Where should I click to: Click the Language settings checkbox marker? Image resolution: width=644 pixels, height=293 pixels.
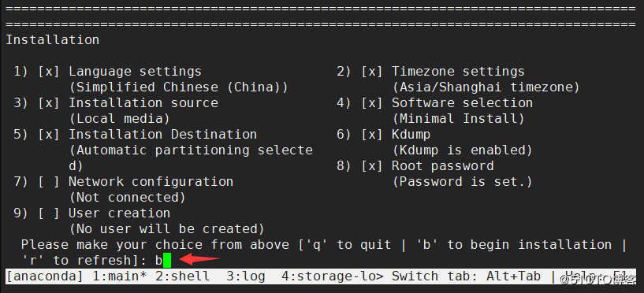[49, 72]
